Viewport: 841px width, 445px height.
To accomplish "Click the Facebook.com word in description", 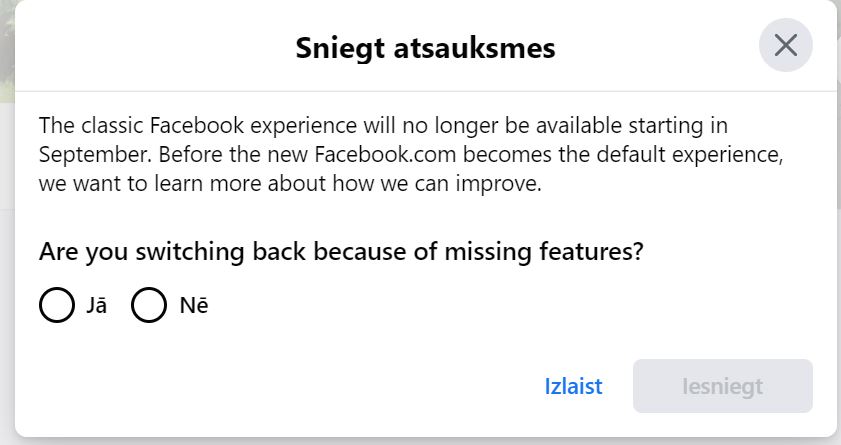I will 385,154.
